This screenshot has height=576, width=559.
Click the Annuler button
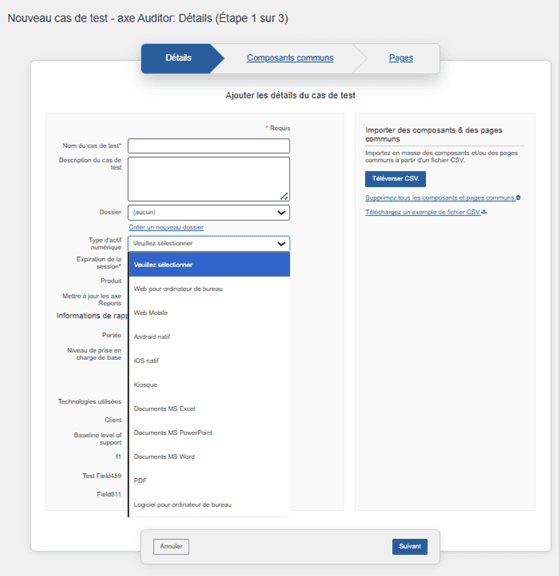pyautogui.click(x=171, y=547)
